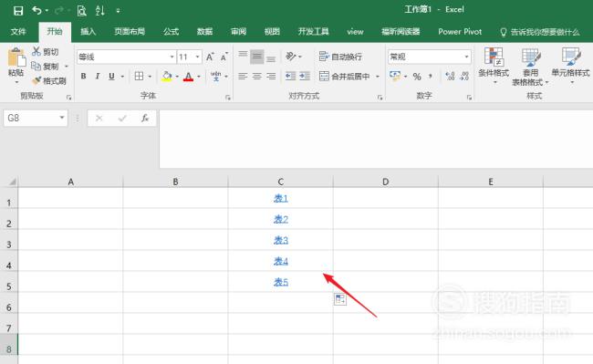
Task: Click the Auto Fill Options button
Action: [x=340, y=299]
